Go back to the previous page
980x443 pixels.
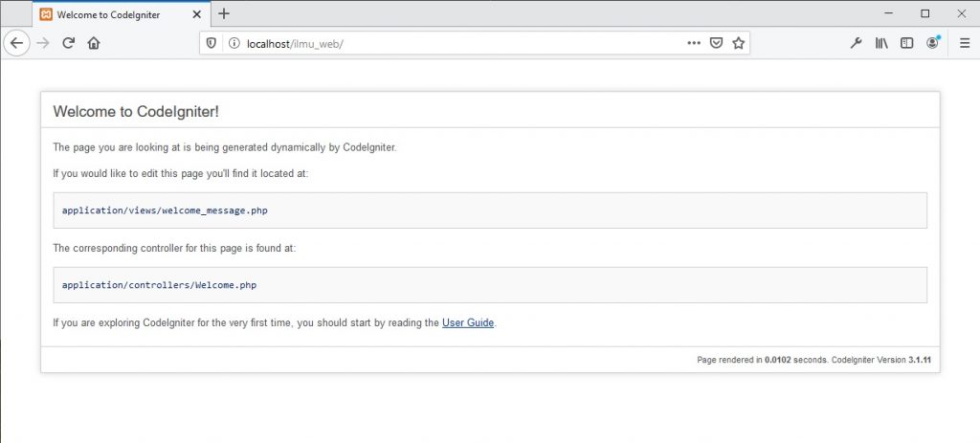[16, 43]
